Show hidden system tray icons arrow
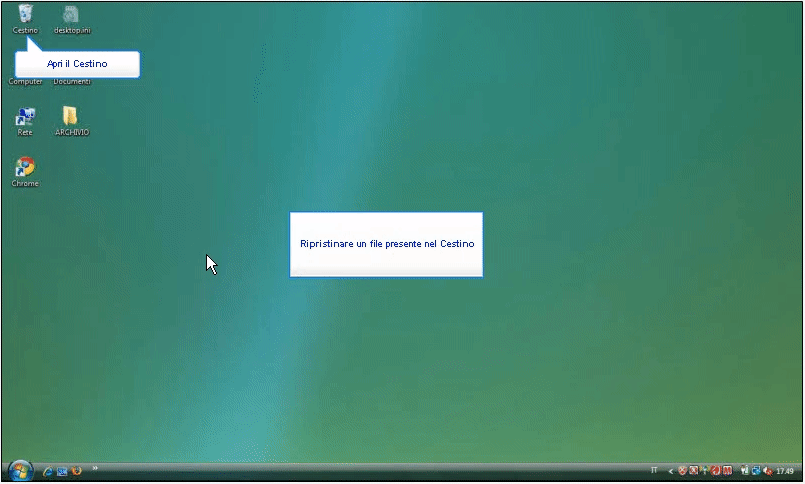Image resolution: width=805 pixels, height=484 pixels. [670, 471]
